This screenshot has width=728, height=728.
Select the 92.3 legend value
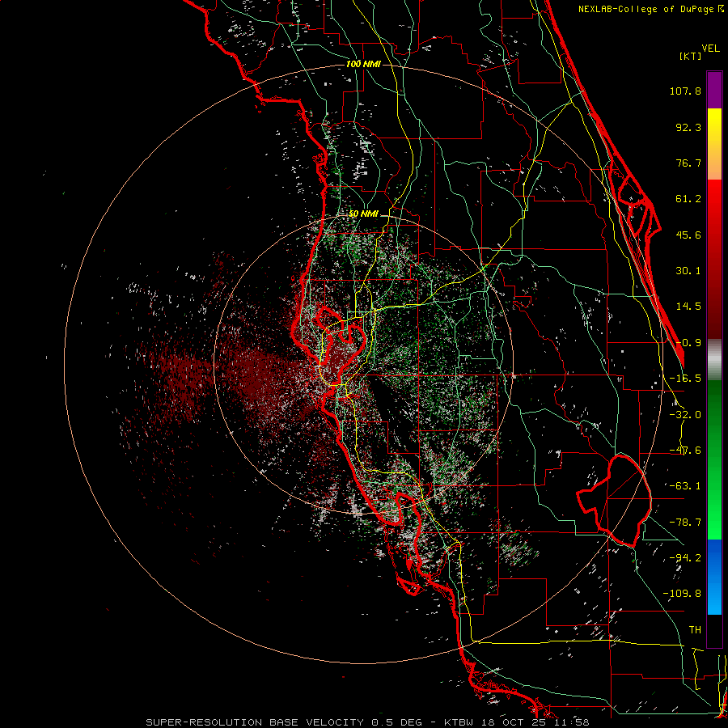click(688, 127)
